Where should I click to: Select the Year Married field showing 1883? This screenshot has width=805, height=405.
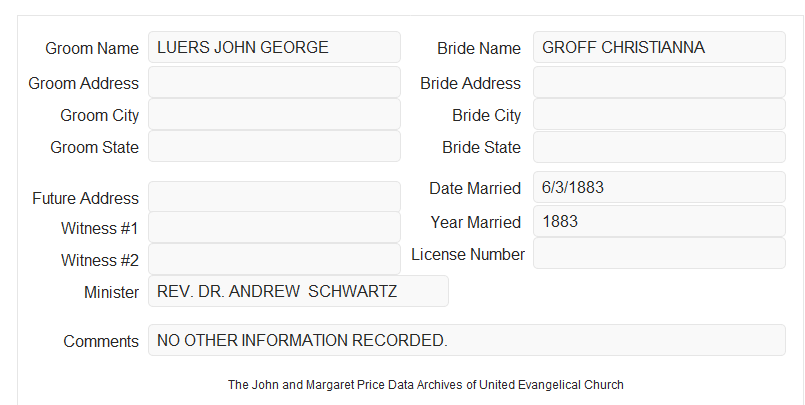[659, 221]
